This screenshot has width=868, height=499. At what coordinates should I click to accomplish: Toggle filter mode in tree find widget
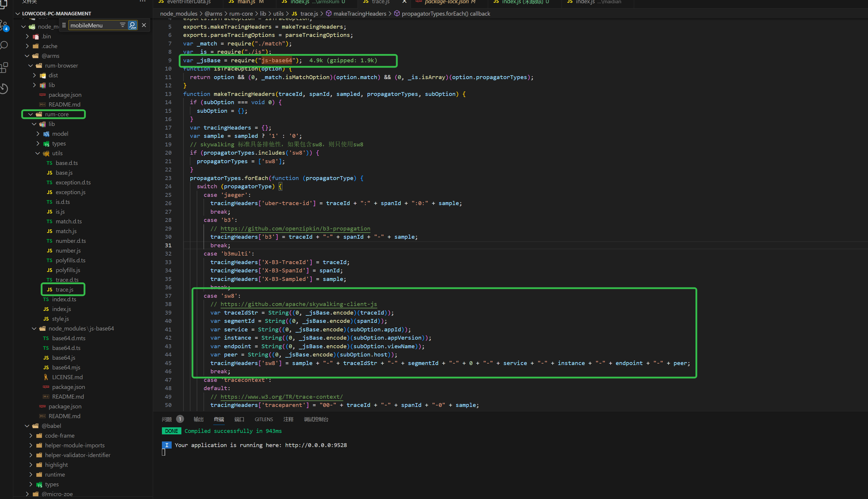coord(122,25)
